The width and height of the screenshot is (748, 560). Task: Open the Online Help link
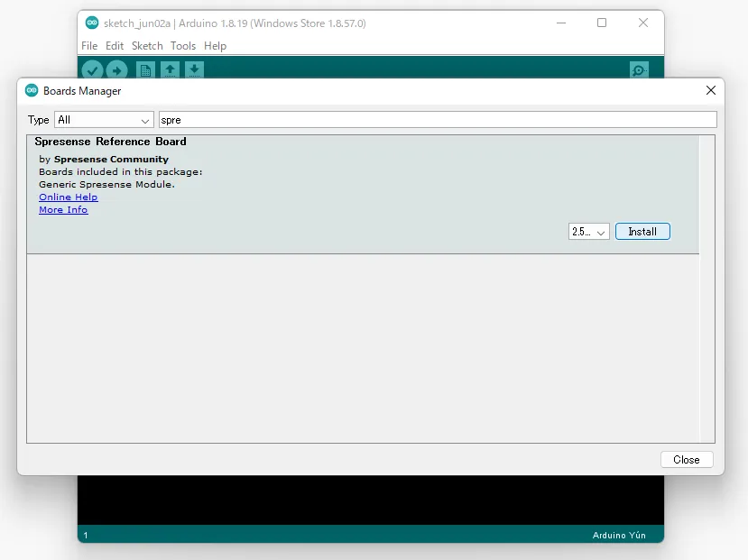pyautogui.click(x=69, y=197)
